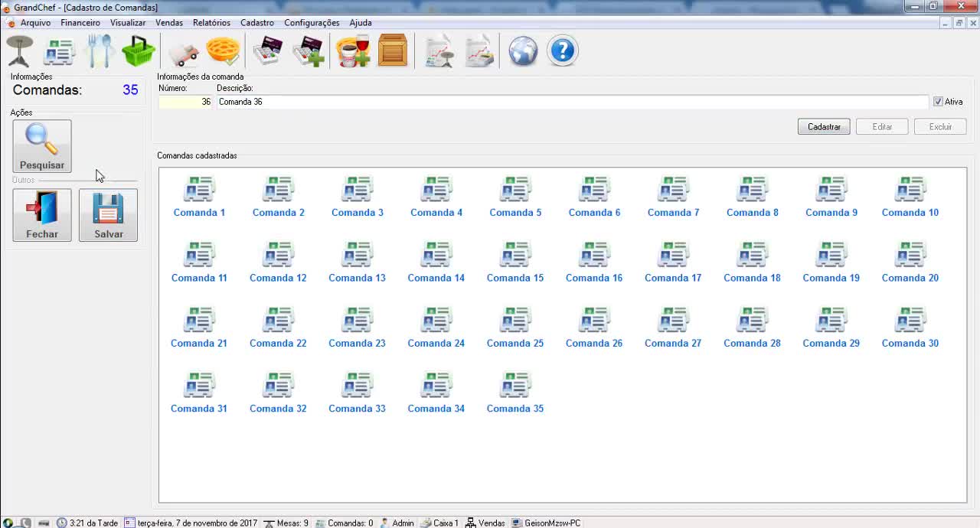Open the Configurações menu
Screen dimensions: 980x528
312,23
